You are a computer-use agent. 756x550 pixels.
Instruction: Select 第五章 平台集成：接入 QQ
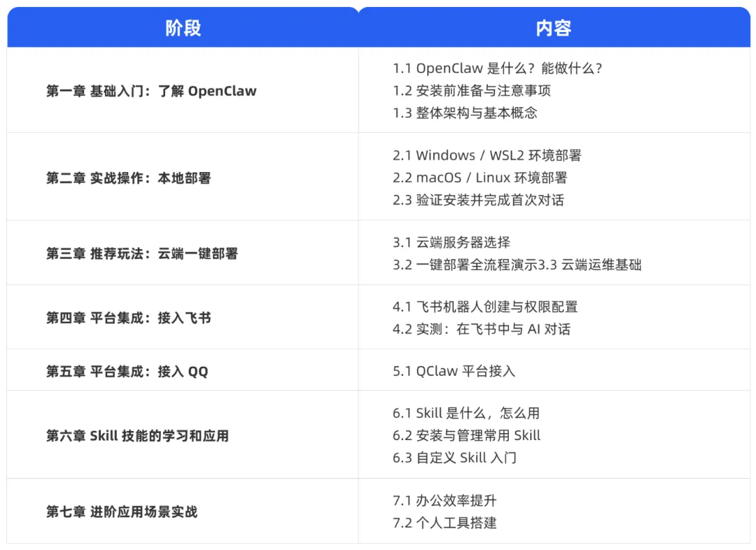[127, 371]
